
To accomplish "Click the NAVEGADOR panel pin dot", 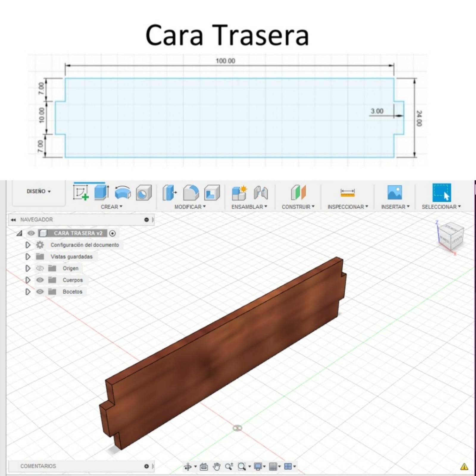I will 146,220.
